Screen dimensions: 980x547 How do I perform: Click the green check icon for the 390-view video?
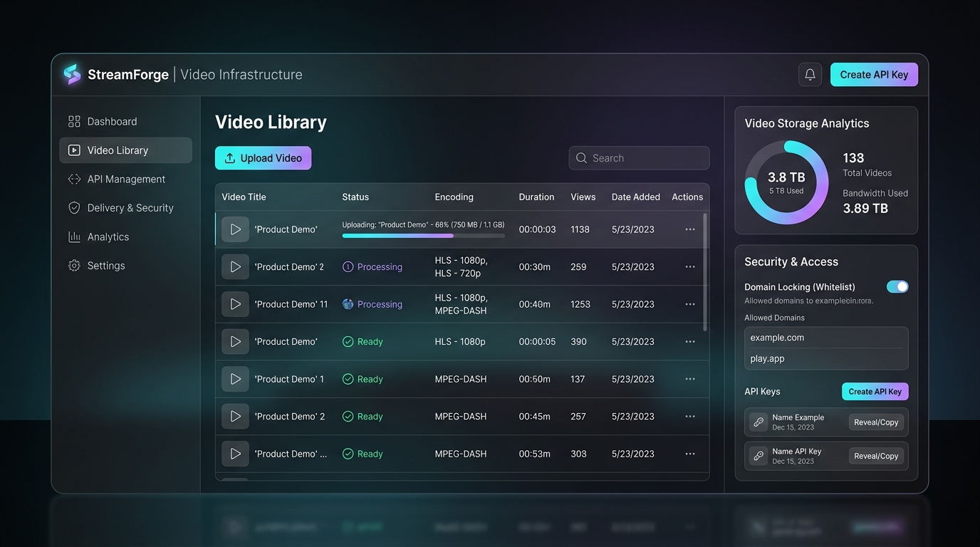point(348,342)
